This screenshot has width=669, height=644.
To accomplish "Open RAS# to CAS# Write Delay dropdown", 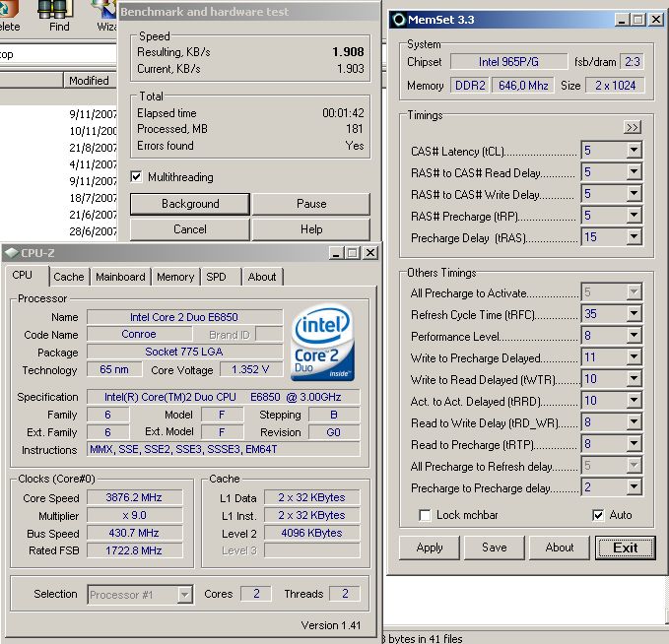I will pyautogui.click(x=634, y=194).
